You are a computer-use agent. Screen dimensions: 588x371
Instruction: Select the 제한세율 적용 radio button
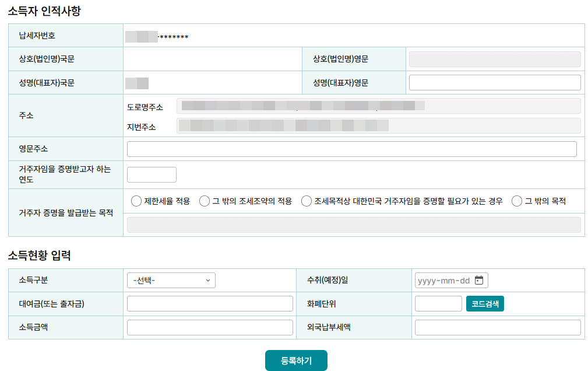click(135, 201)
